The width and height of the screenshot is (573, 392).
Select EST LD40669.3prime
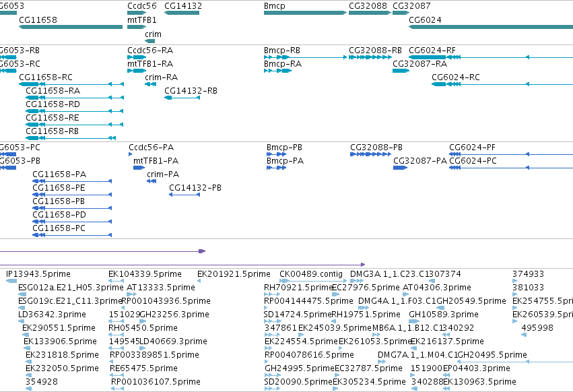(x=143, y=348)
